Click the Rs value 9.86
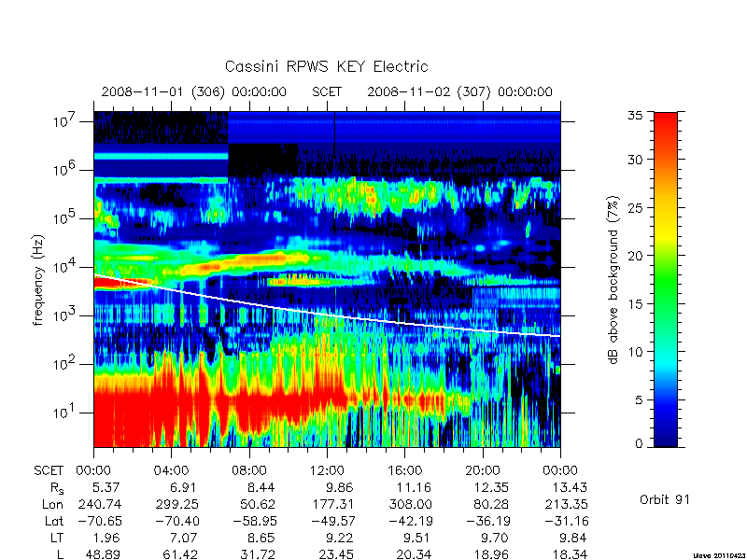The width and height of the screenshot is (747, 560). pyautogui.click(x=339, y=487)
